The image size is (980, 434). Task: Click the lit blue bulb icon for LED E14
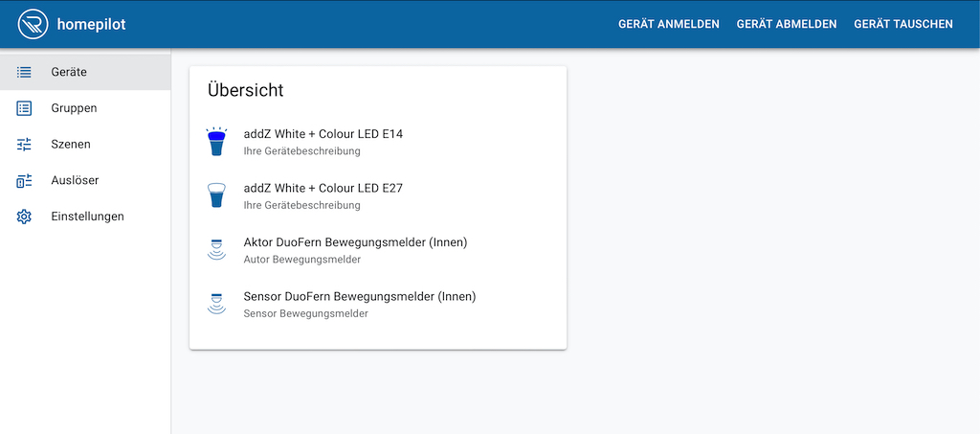pos(216,142)
